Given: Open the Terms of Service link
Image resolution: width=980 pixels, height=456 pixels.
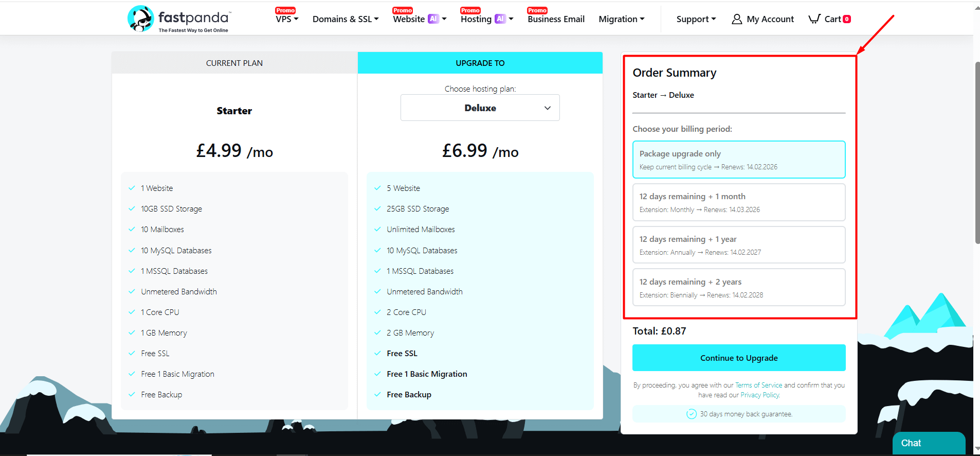Looking at the screenshot, I should pos(758,385).
